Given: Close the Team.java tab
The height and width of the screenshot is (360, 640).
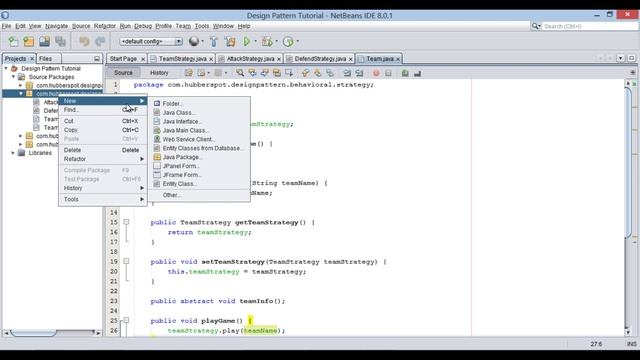Looking at the screenshot, I should pos(398,59).
